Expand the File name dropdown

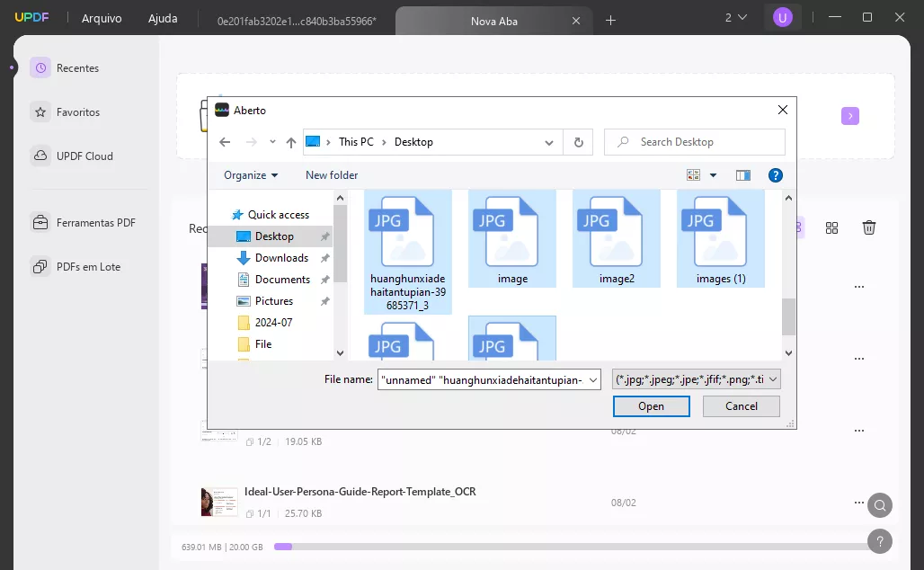point(593,380)
